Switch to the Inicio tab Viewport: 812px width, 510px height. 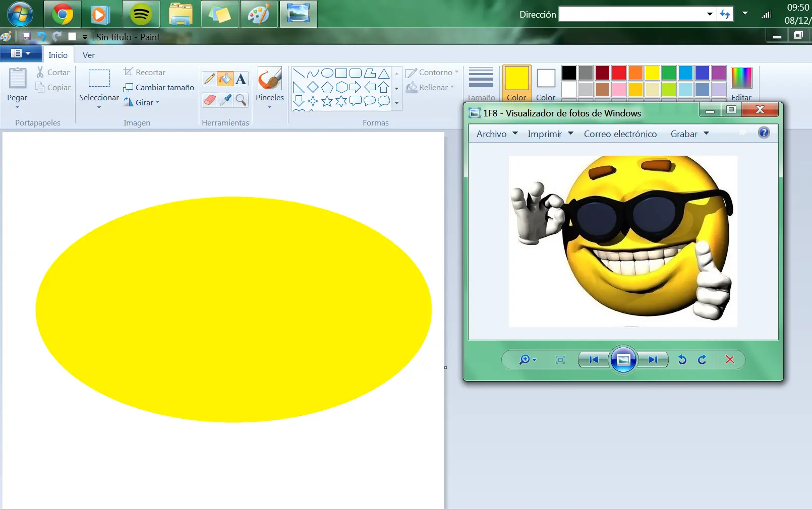tap(58, 55)
